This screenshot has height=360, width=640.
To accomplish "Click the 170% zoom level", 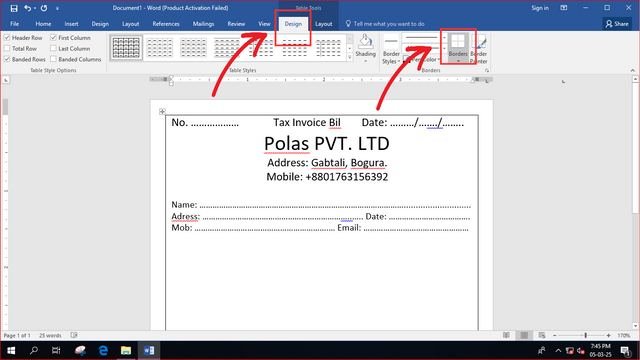I will click(x=623, y=336).
